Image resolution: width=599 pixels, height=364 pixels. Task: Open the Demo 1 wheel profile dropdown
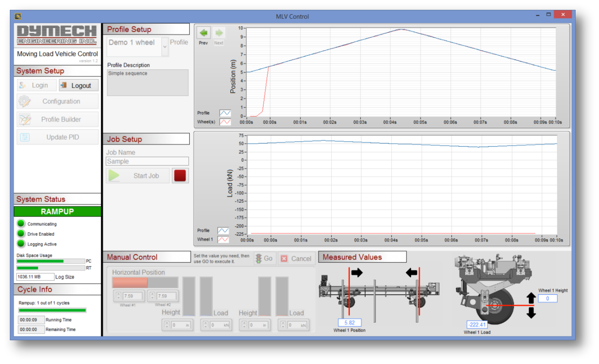165,46
